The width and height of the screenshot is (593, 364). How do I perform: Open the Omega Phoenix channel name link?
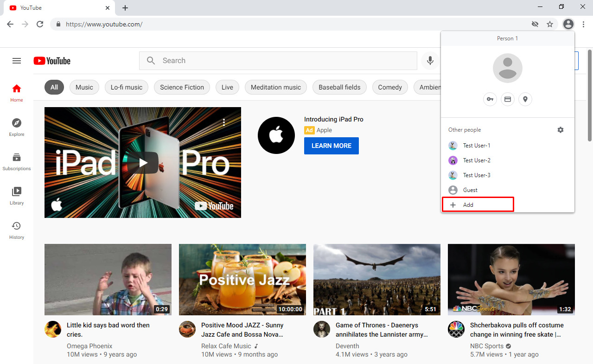pos(89,346)
